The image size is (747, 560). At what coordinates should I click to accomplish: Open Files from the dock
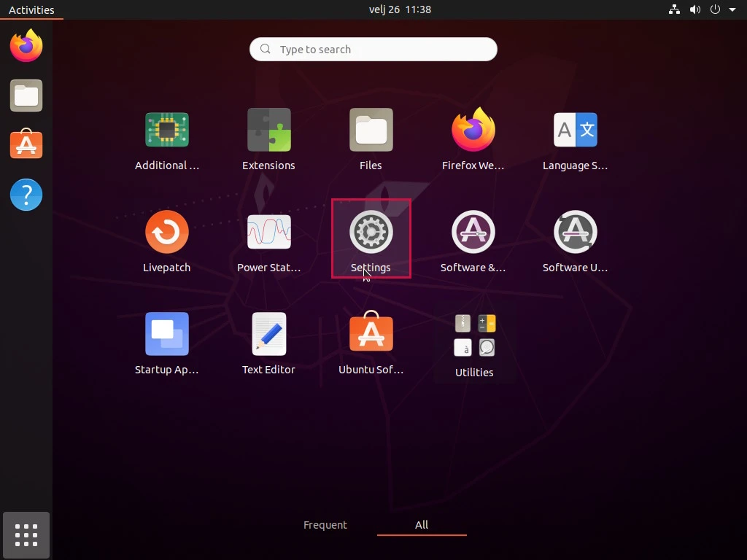pos(26,96)
